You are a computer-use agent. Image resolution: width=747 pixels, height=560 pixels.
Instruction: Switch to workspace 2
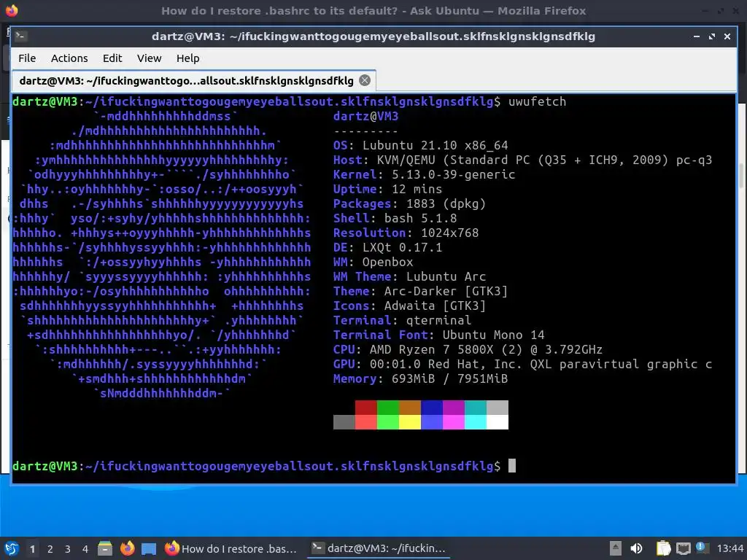(x=50, y=548)
